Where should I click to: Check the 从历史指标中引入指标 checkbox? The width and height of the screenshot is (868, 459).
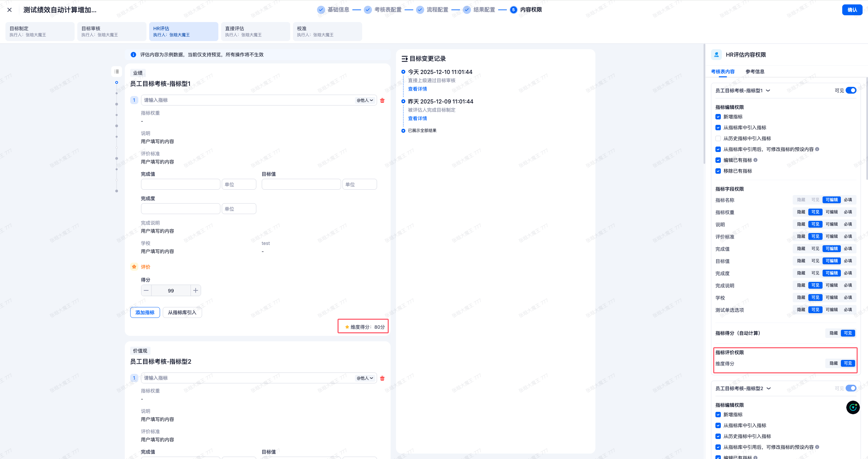point(718,138)
